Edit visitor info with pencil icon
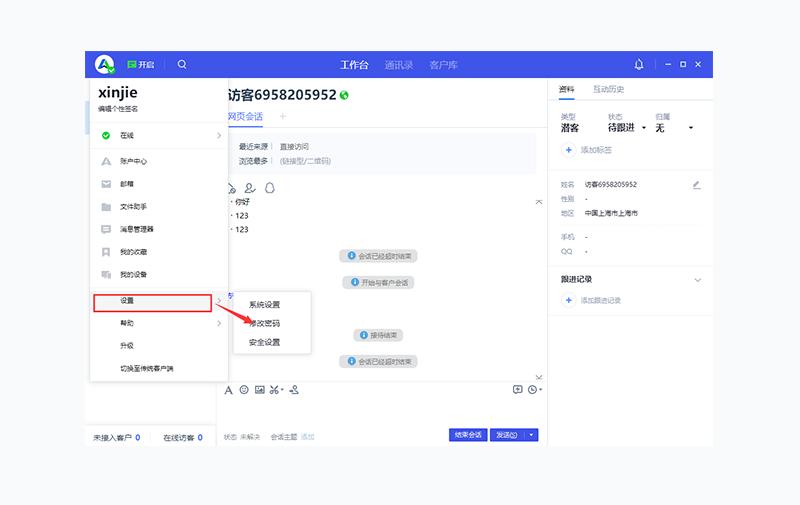The image size is (800, 505). click(x=696, y=185)
